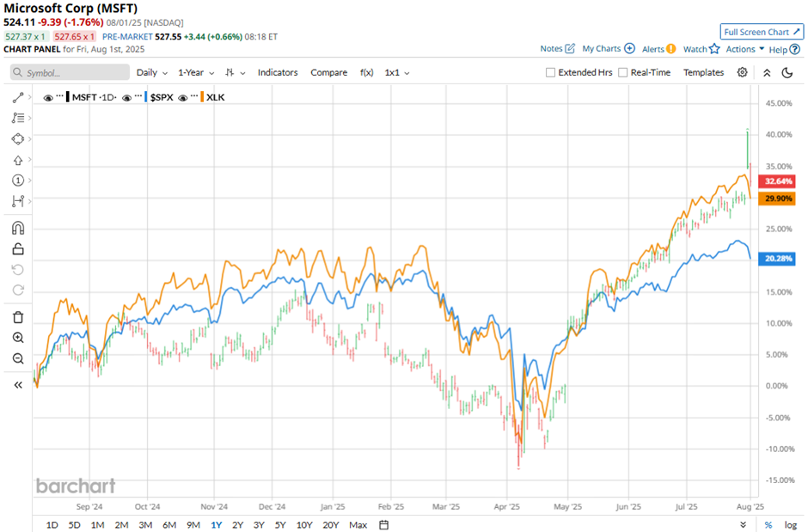
Task: Expand the Actions dropdown menu
Action: pos(745,49)
